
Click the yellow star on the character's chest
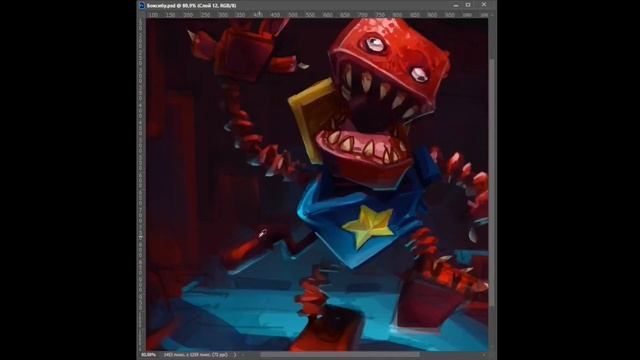(x=369, y=226)
